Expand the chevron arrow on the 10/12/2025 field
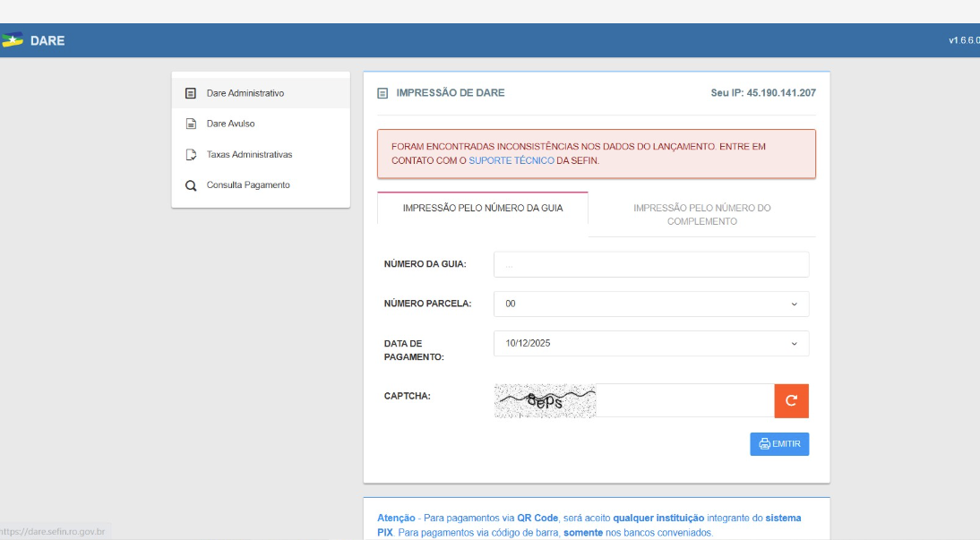 coord(794,343)
